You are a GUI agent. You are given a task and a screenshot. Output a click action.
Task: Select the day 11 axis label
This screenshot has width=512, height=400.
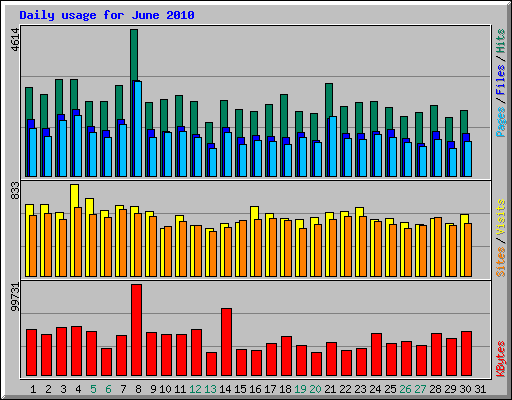(180, 389)
